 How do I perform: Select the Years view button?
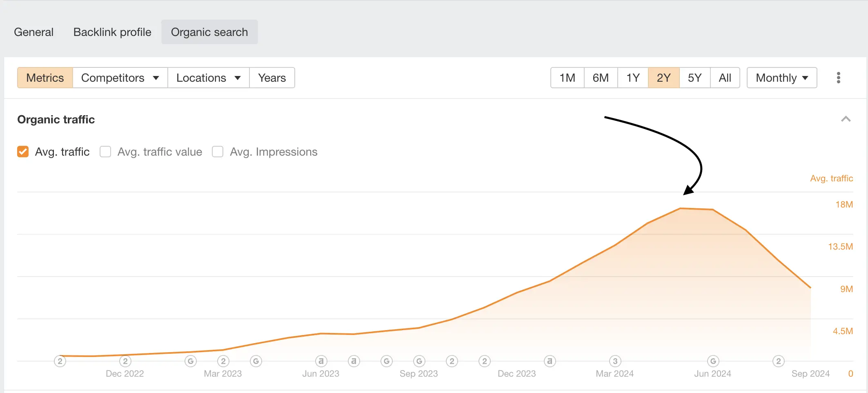pyautogui.click(x=272, y=78)
